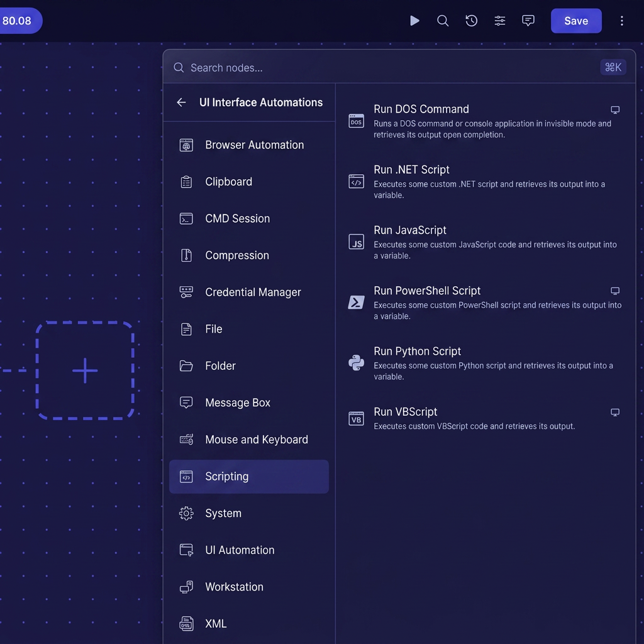Viewport: 644px width, 644px height.
Task: Click the UI Interface Automations heading
Action: (x=261, y=103)
